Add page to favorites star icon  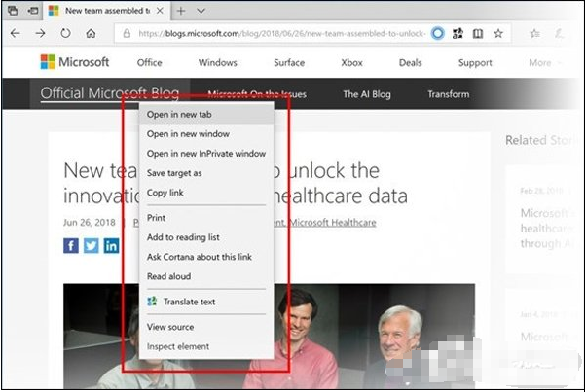498,34
